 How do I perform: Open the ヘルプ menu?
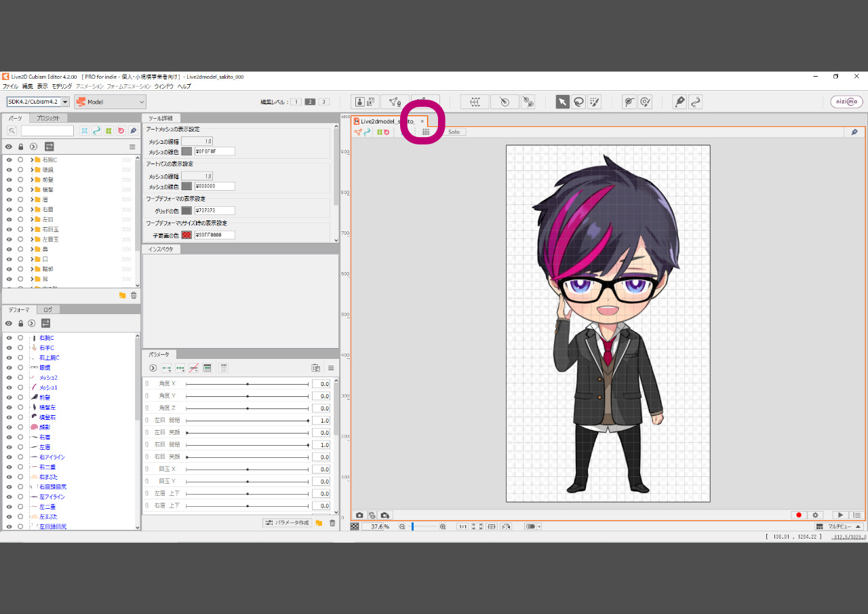point(184,87)
